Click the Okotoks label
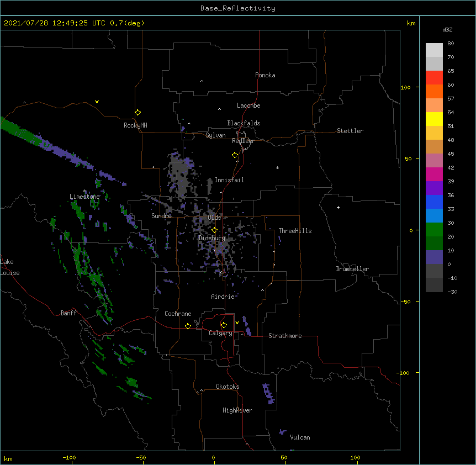 (x=228, y=387)
